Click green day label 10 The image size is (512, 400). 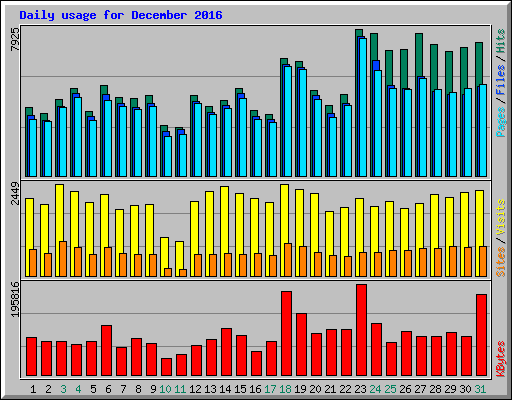tap(165, 389)
